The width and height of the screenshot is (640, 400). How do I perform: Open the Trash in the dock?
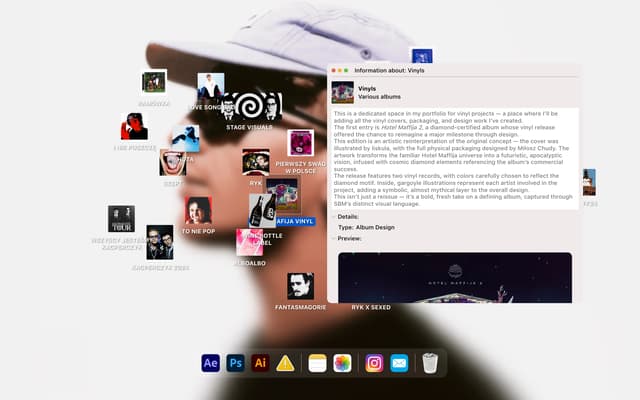click(x=430, y=363)
